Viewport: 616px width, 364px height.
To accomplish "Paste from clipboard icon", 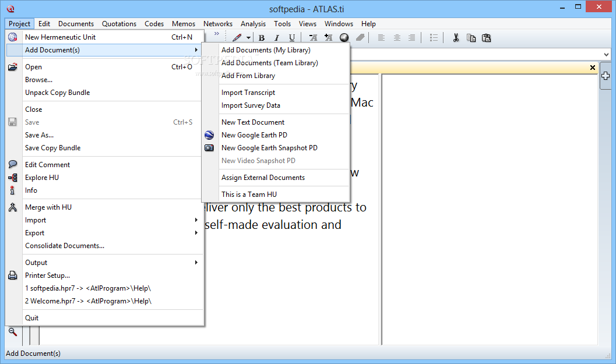I will 487,38.
